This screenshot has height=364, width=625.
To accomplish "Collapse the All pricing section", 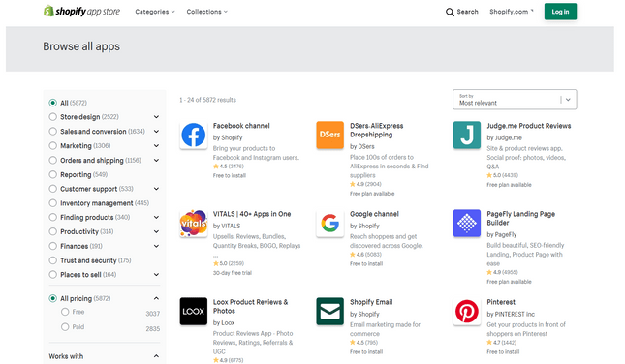I will point(156,298).
